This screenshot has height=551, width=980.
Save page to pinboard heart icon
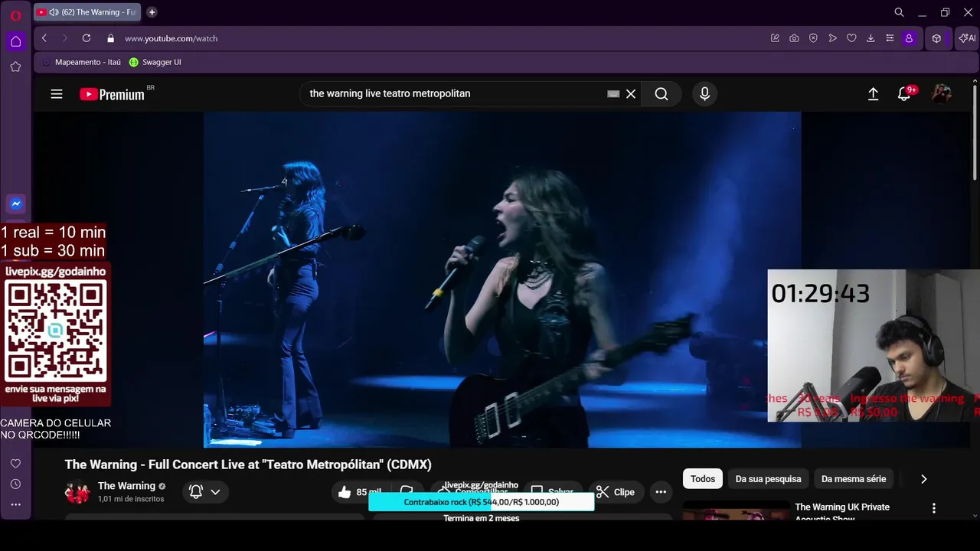pos(851,38)
